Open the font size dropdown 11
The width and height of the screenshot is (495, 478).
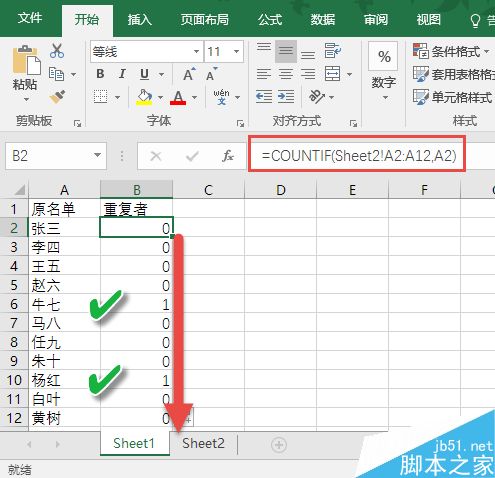(236, 51)
